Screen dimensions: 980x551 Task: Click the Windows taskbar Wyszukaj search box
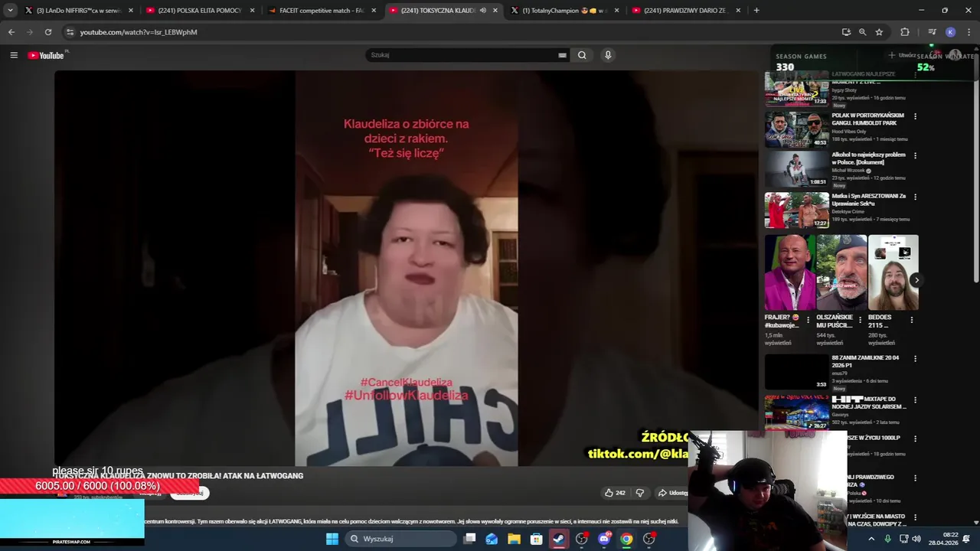400,539
